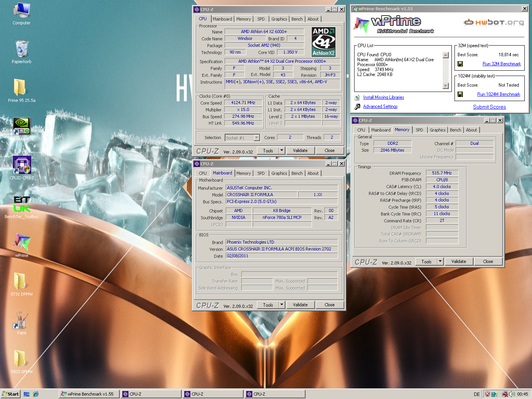Viewport: 532px width, 399px height.
Task: Click the 18,814 sec best score value
Action: (508, 55)
